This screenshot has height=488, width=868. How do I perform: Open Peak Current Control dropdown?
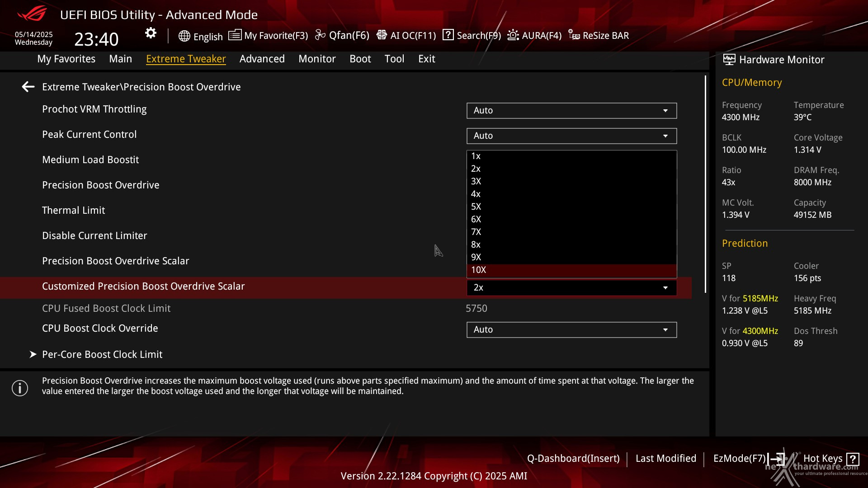(571, 136)
